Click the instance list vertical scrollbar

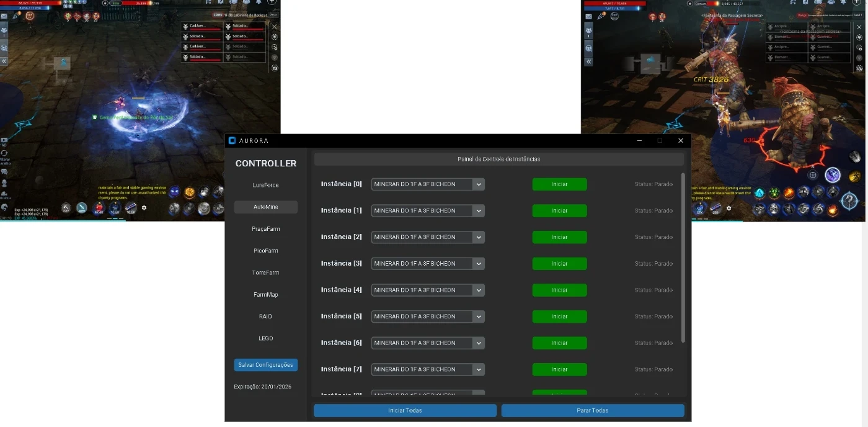[683, 258]
